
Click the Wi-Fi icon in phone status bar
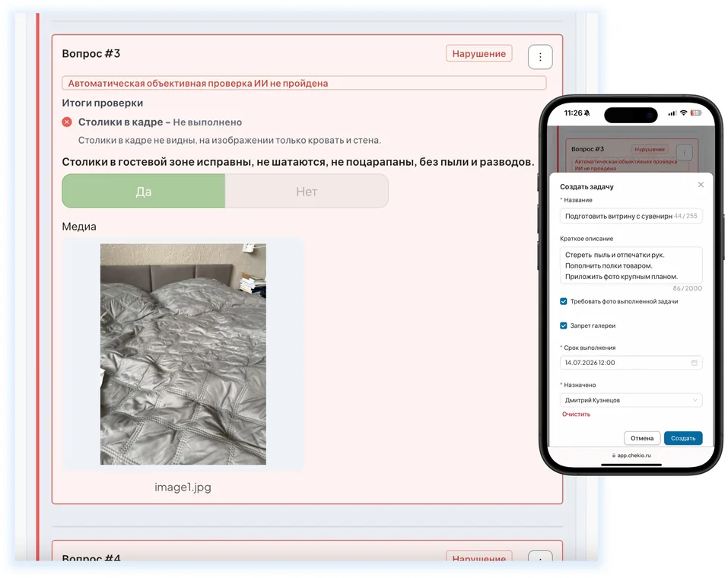[683, 113]
